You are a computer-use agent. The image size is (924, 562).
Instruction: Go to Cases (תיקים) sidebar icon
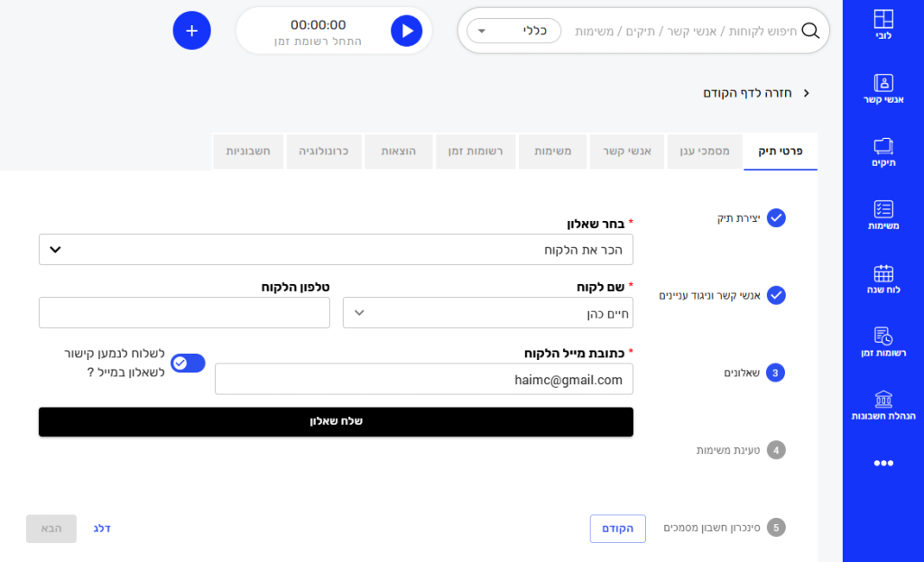click(x=883, y=152)
